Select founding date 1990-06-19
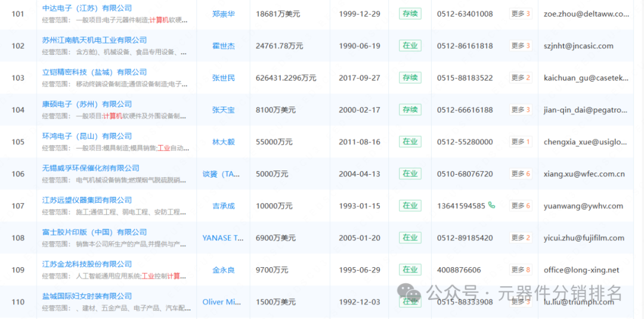Image resolution: width=644 pixels, height=319 pixels. coord(360,46)
